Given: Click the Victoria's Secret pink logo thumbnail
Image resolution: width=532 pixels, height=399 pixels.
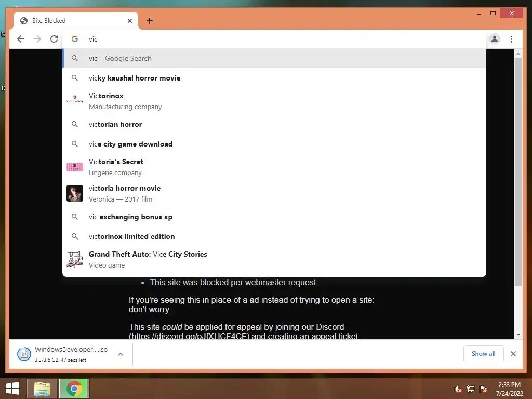Looking at the screenshot, I should pyautogui.click(x=75, y=167).
